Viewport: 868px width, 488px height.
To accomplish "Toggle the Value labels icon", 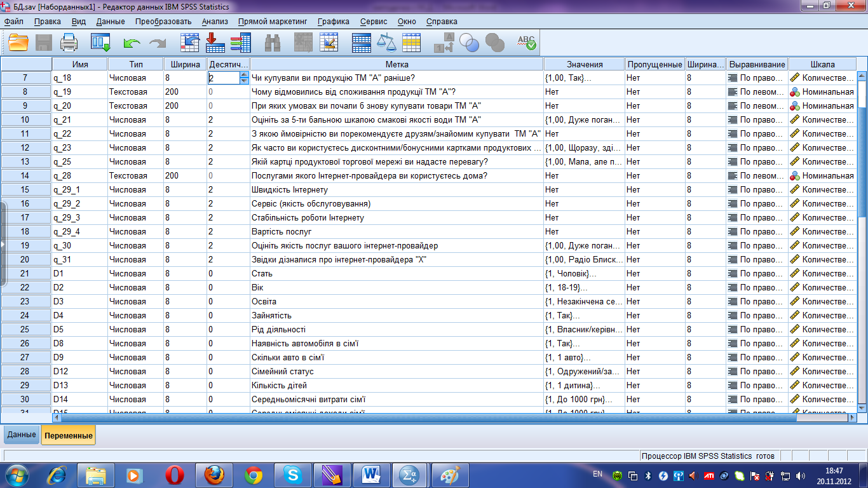I will tap(444, 43).
